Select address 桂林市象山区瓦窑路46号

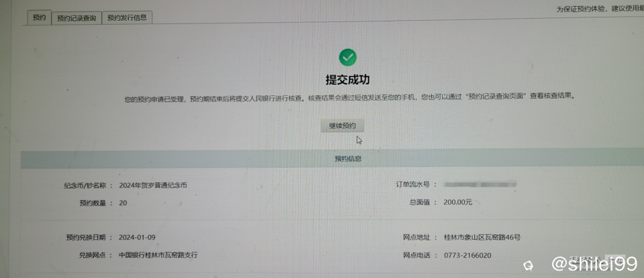point(482,237)
